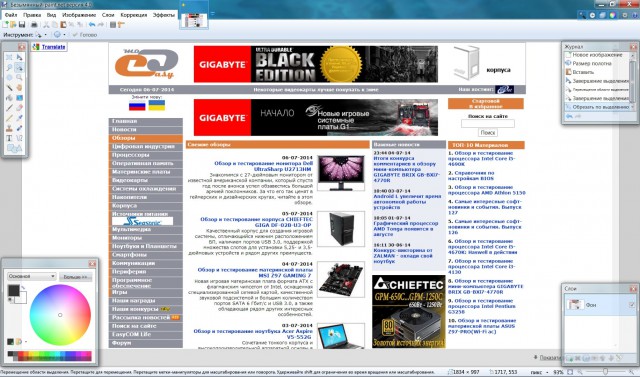640x377 pixels.
Task: Select the Pencil tool
Action: (9, 118)
